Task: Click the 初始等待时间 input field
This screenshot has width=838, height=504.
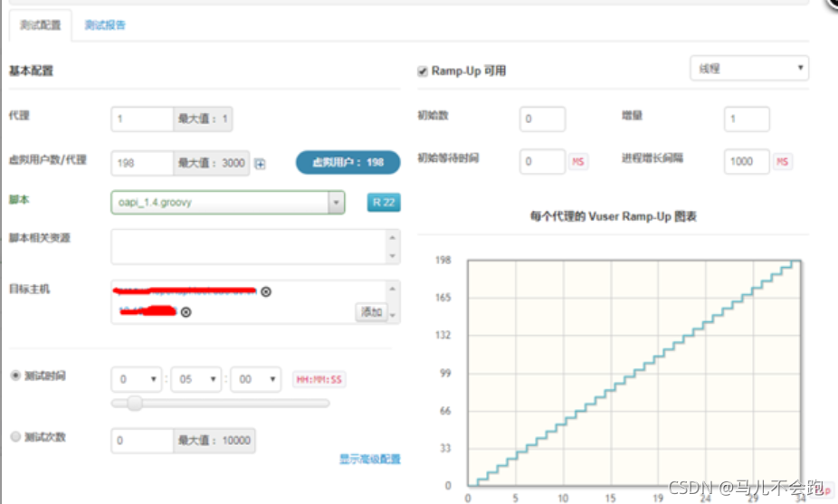Action: [x=542, y=161]
